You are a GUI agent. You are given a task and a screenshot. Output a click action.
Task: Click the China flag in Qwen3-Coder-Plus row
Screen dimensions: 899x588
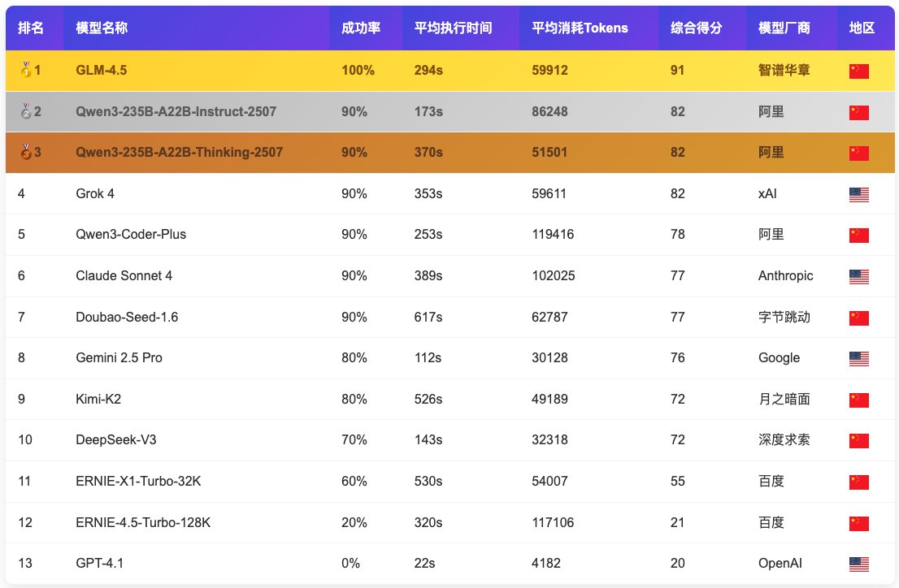coord(859,235)
